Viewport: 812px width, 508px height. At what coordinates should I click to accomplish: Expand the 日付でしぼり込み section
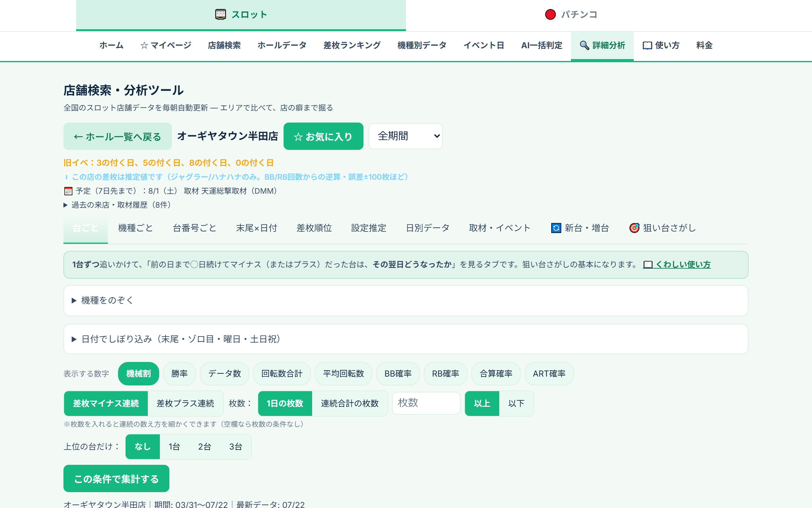[406, 339]
